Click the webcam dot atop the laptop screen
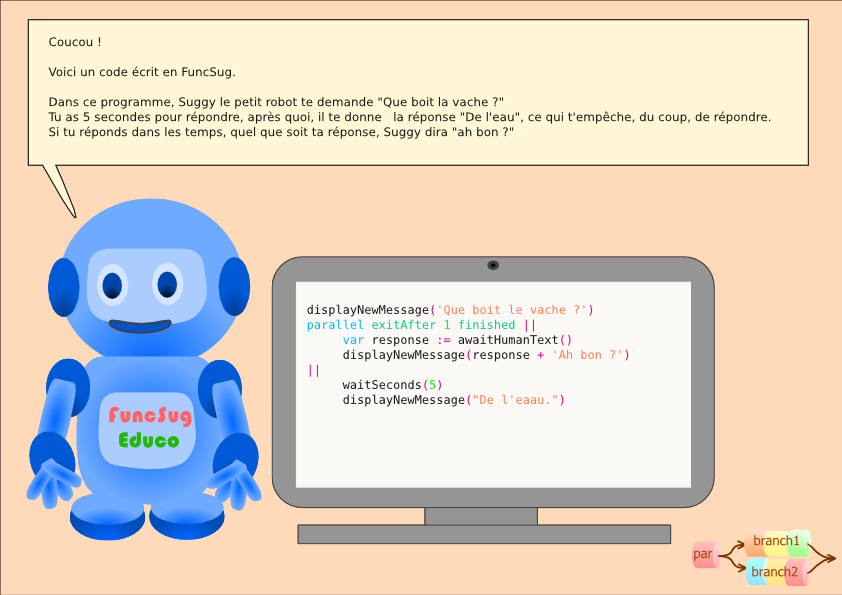The height and width of the screenshot is (595, 842). point(494,264)
